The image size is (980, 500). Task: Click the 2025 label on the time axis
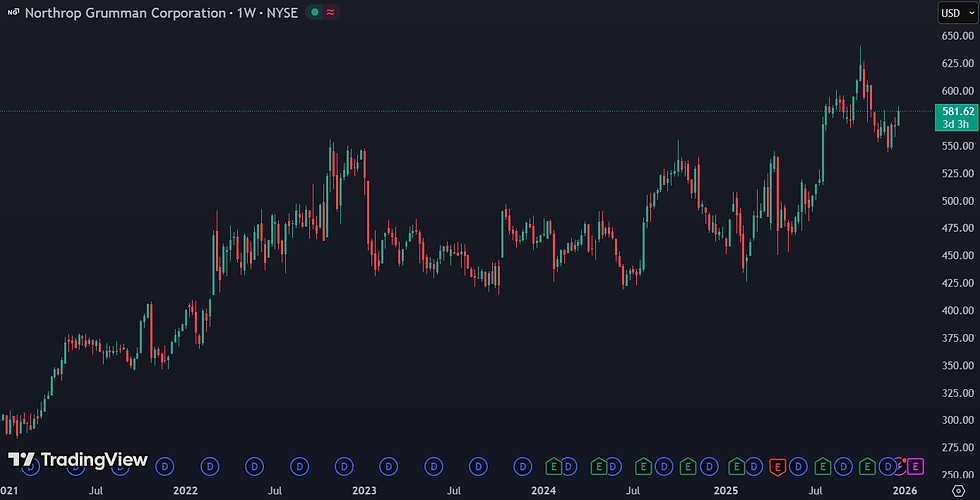click(726, 491)
